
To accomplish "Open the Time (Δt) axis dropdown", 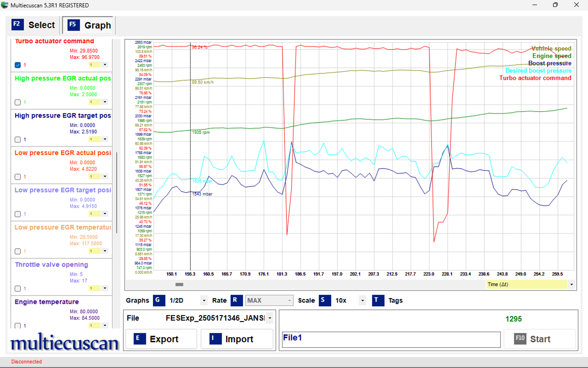I will click(572, 284).
